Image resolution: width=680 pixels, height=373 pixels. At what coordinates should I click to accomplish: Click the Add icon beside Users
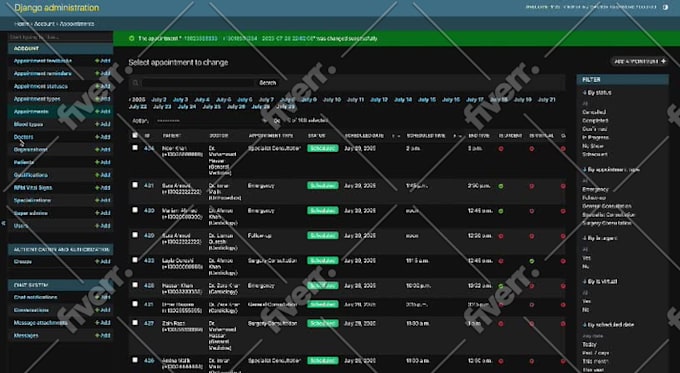pyautogui.click(x=103, y=226)
